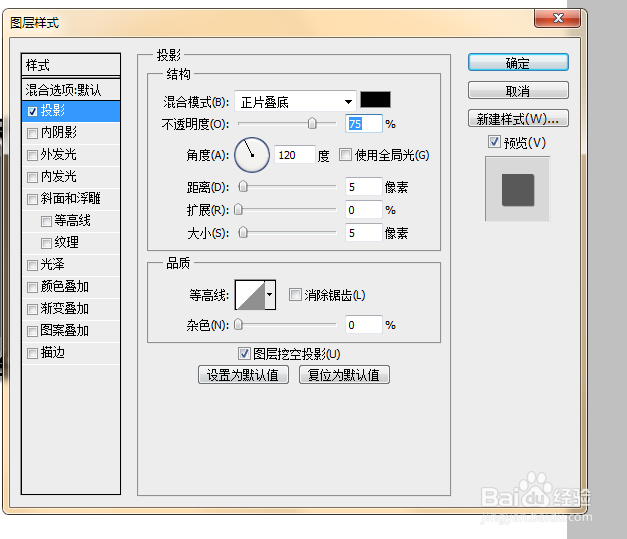Click the 杂色 slider handle

(x=238, y=324)
